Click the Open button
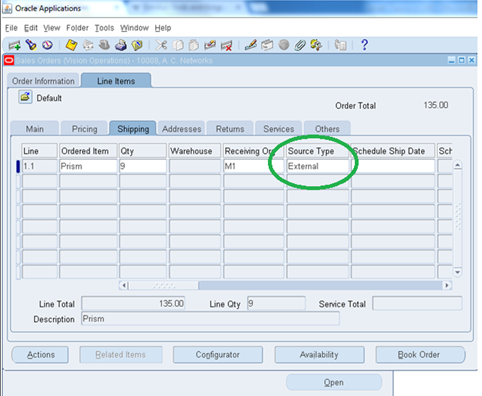 tap(334, 382)
